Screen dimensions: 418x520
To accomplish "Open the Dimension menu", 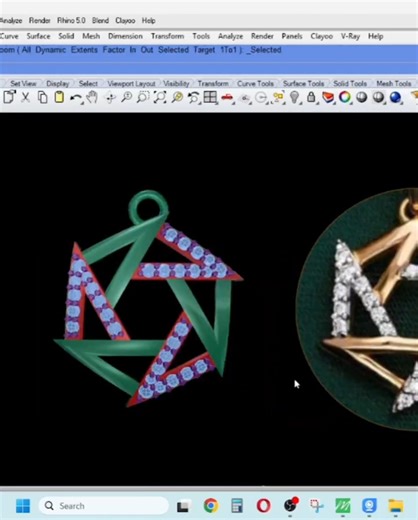I will coord(125,36).
